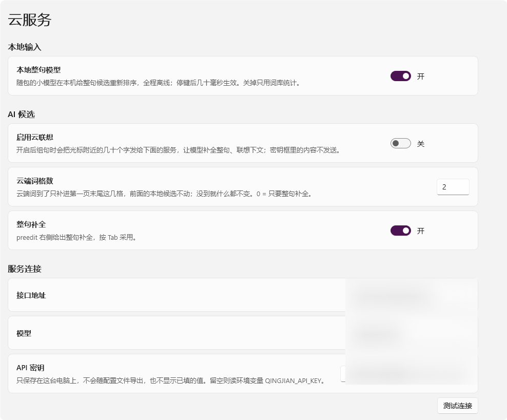Focus the 云端词格数 number field
This screenshot has width=507, height=420.
[x=453, y=187]
